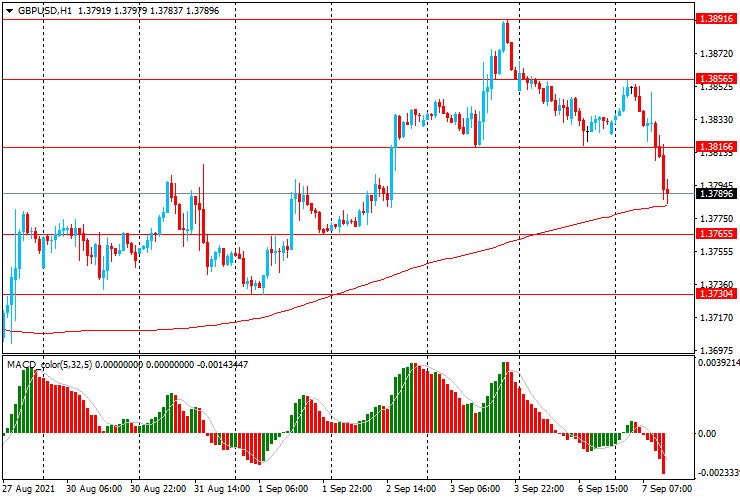Click the 3 Sep 22:00 time label

coord(539,488)
